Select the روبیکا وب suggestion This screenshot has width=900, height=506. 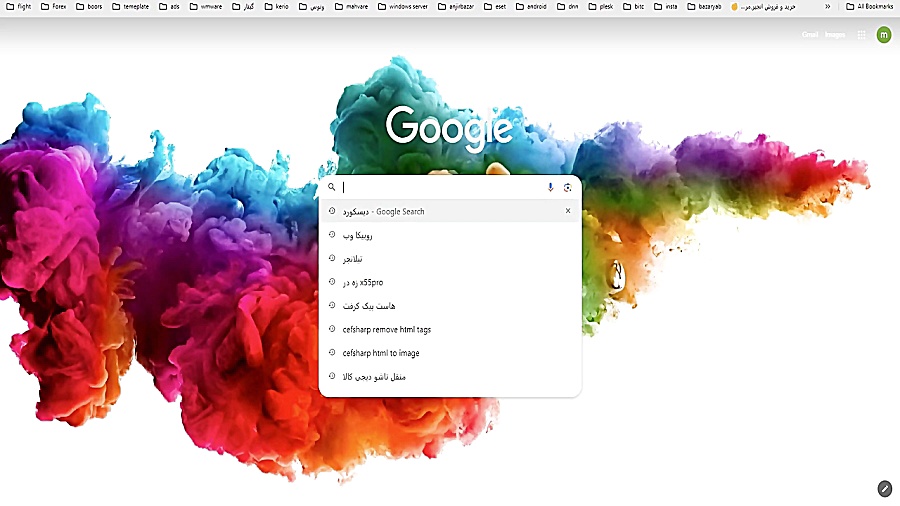click(x=450, y=235)
